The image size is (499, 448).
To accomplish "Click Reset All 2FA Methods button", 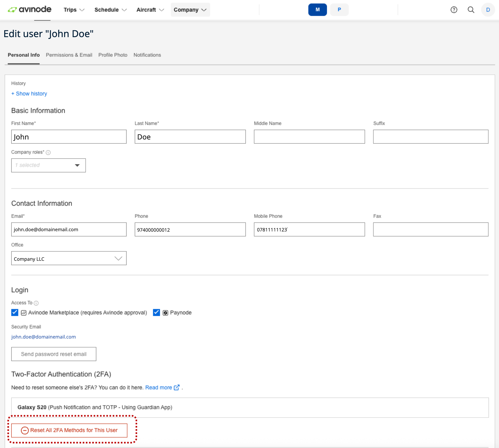I will pos(69,430).
